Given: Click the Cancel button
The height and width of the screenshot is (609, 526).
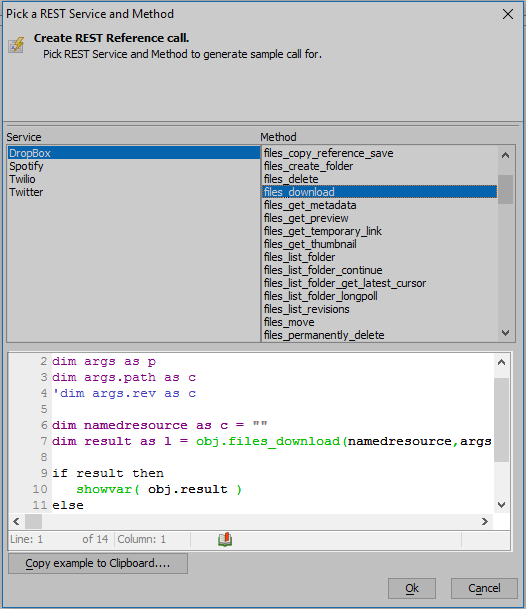Looking at the screenshot, I should pos(484,588).
